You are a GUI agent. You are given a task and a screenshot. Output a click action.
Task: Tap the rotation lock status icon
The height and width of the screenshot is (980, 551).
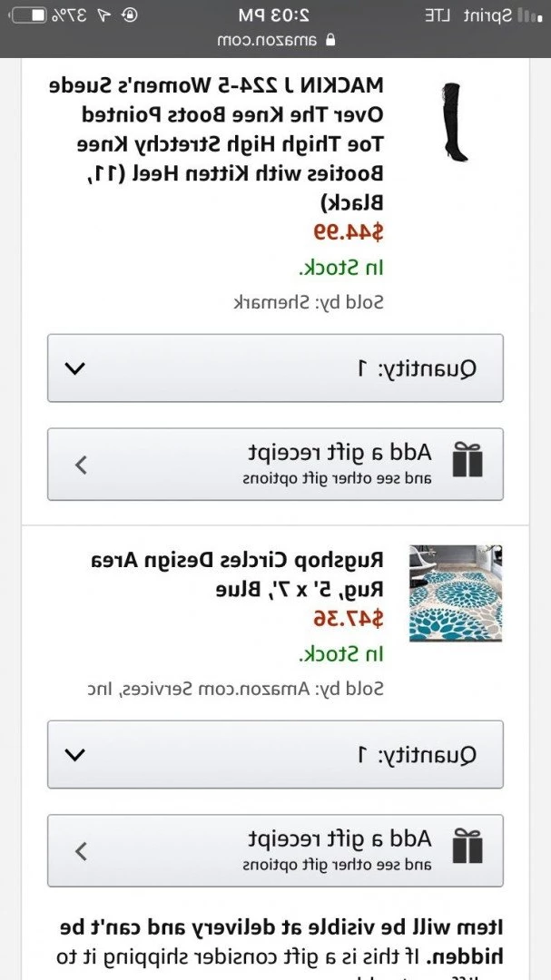(x=130, y=15)
